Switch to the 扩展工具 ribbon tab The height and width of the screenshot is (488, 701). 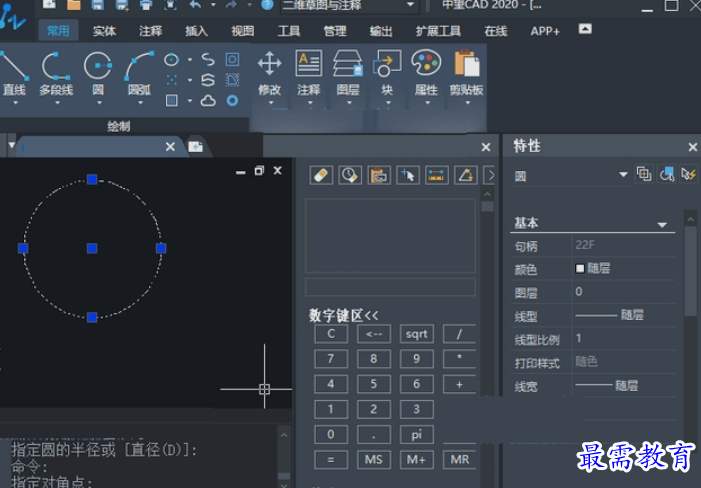[x=438, y=31]
